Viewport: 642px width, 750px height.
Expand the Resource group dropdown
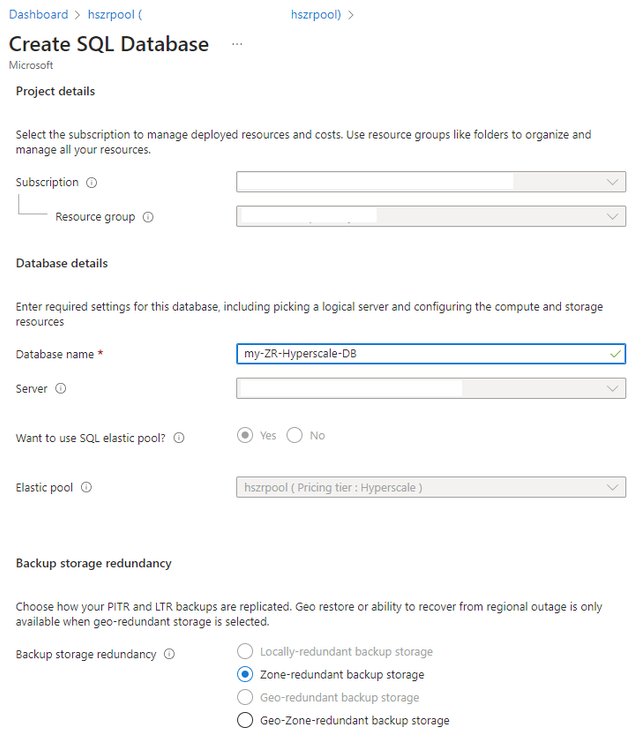pos(431,217)
